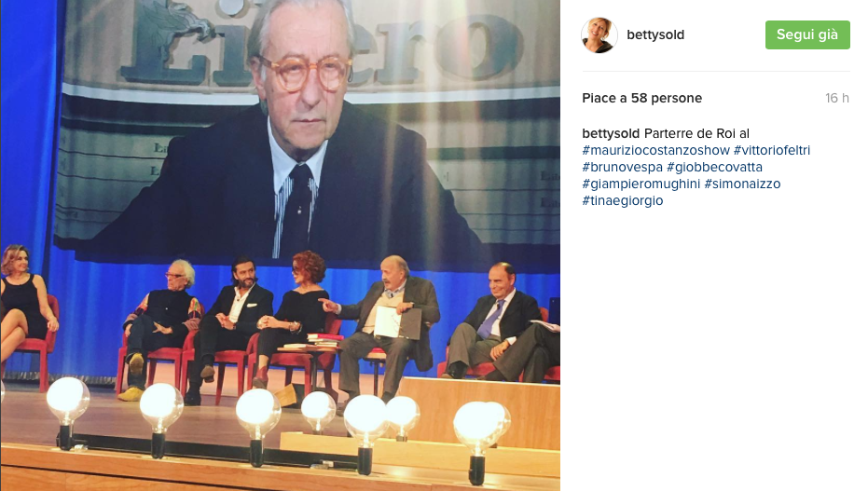Visit the #giampieromughini hashtag page
868x491 pixels.
641,184
